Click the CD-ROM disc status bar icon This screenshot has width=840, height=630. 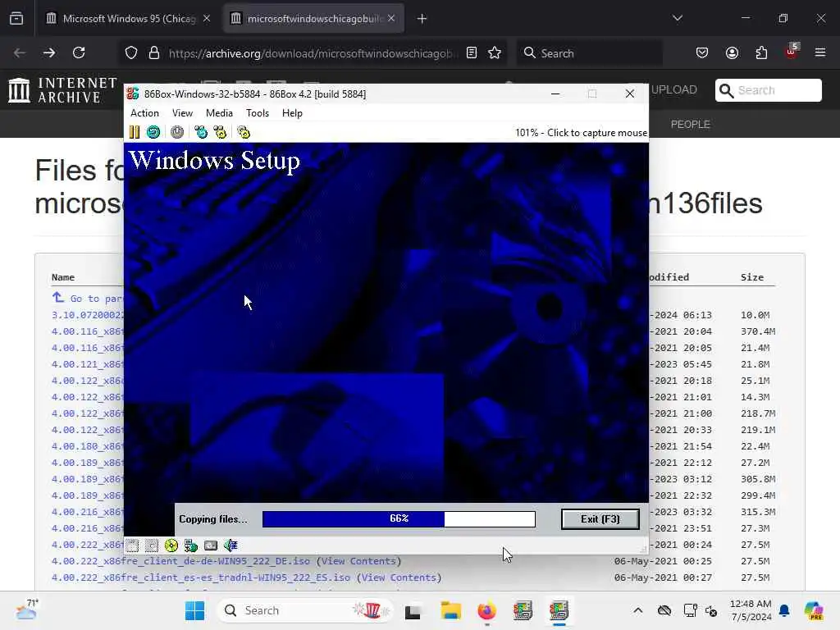(x=171, y=546)
